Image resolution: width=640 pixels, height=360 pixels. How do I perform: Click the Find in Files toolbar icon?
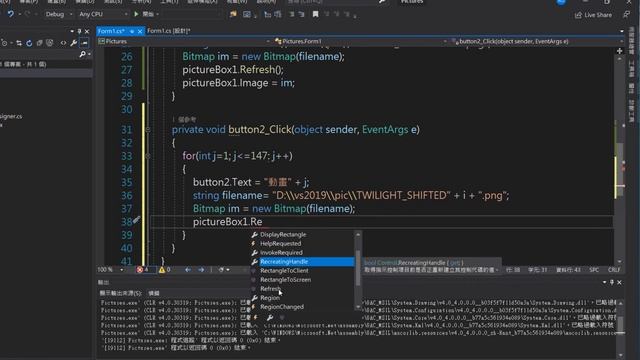pos(233,14)
